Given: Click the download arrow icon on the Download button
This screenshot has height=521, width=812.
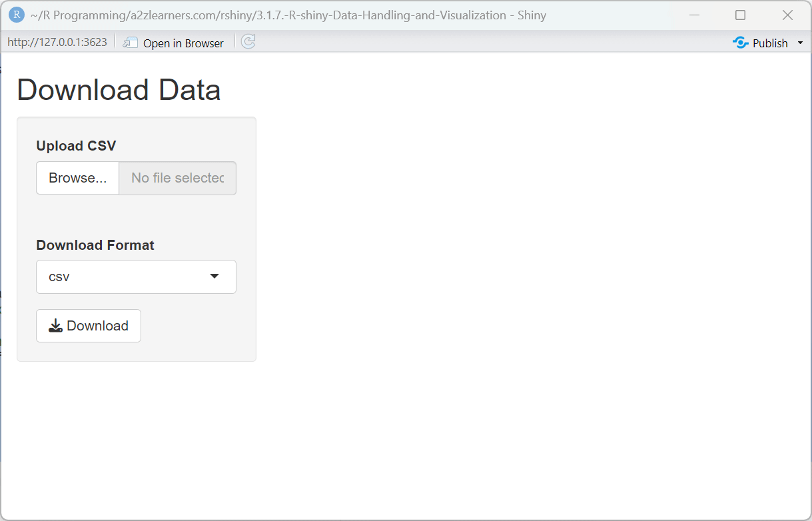Looking at the screenshot, I should click(56, 326).
